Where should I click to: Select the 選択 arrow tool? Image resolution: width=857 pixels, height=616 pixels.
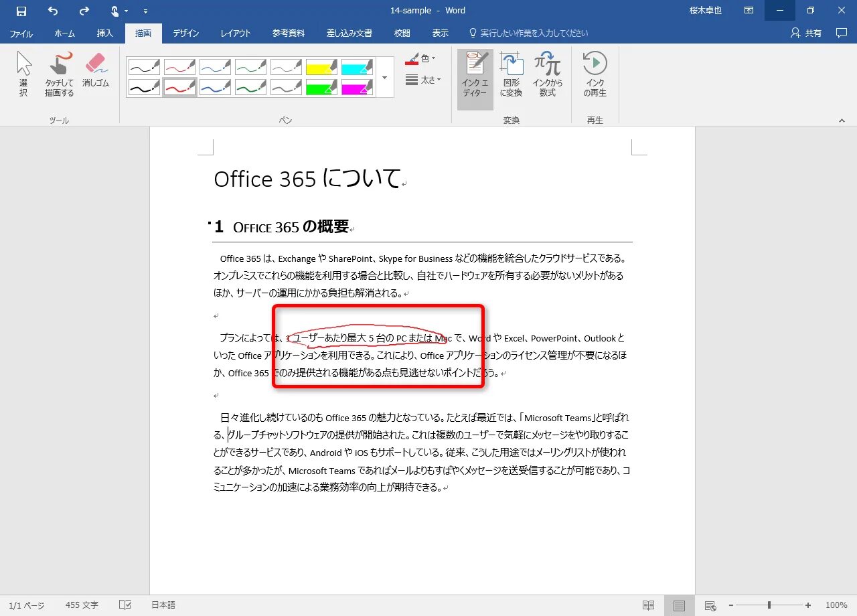[23, 74]
